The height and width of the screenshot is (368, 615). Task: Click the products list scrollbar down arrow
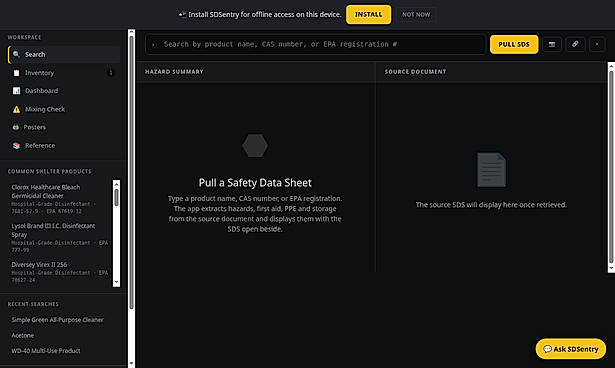(116, 282)
